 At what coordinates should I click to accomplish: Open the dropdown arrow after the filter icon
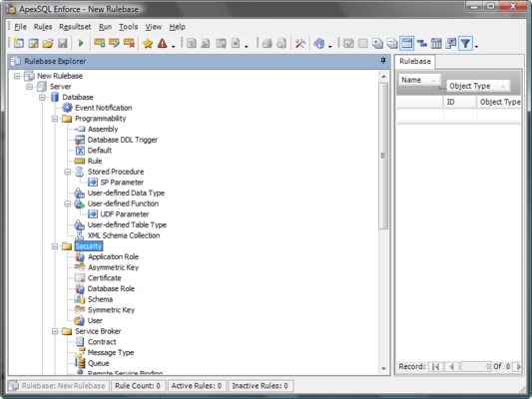[476, 46]
